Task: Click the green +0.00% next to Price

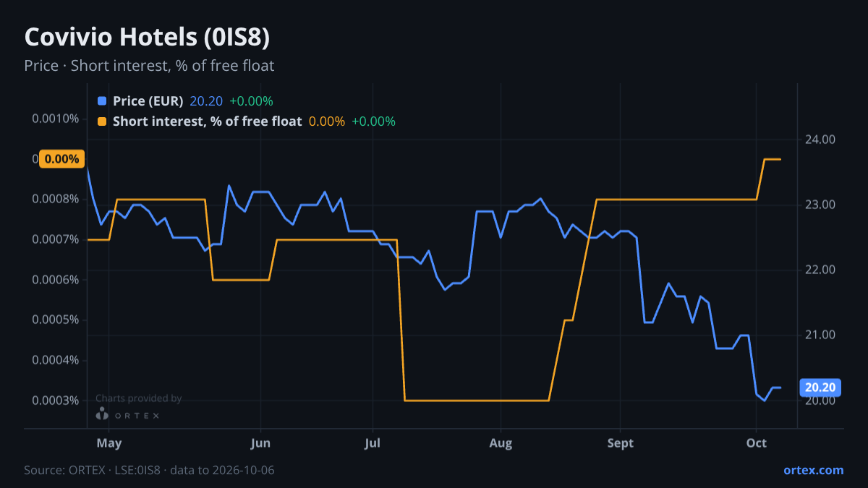Action: point(251,101)
